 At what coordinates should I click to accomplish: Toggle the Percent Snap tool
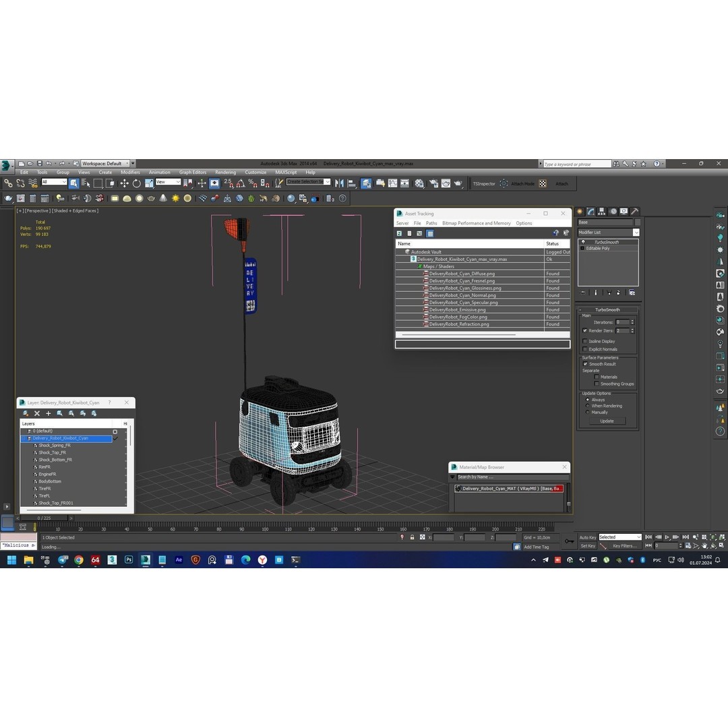253,183
